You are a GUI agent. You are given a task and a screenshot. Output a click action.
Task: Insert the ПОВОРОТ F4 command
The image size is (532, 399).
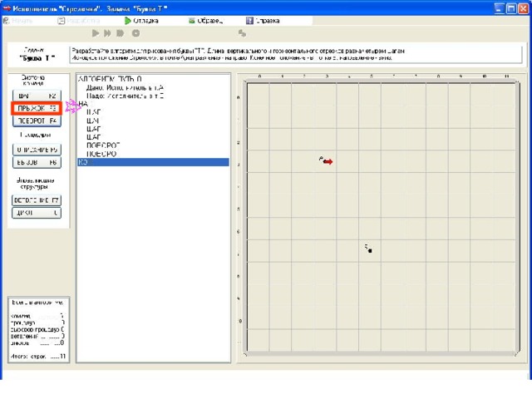[37, 121]
